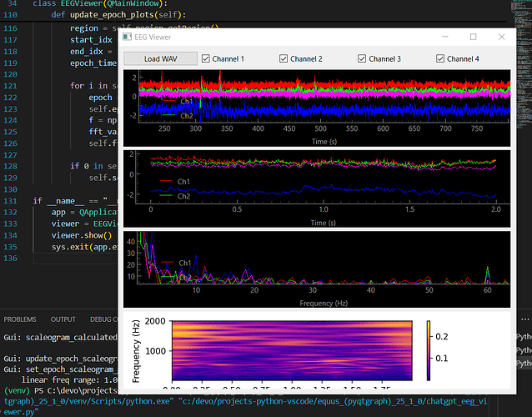
Task: Click the spectrogram colorbar
Action: (x=429, y=350)
